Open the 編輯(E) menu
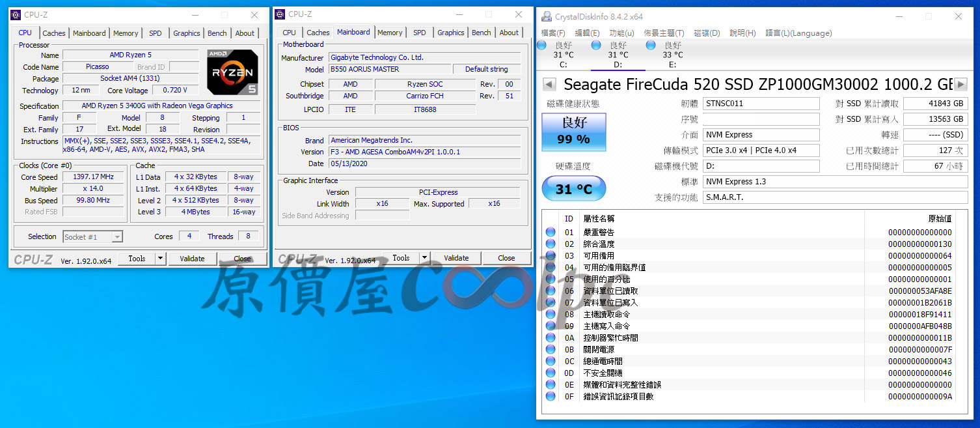This screenshot has height=428, width=980. pyautogui.click(x=587, y=33)
